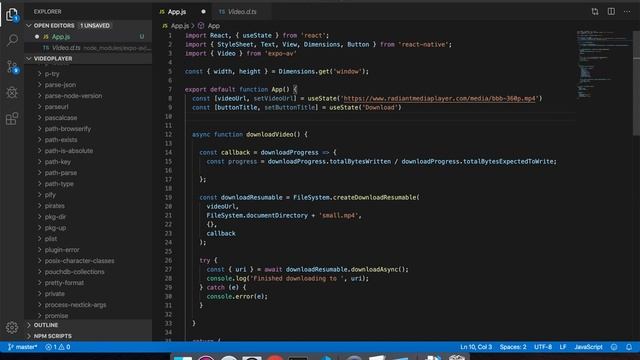Expand the path-exists folder
This screenshot has height=360, width=640.
tap(88, 140)
